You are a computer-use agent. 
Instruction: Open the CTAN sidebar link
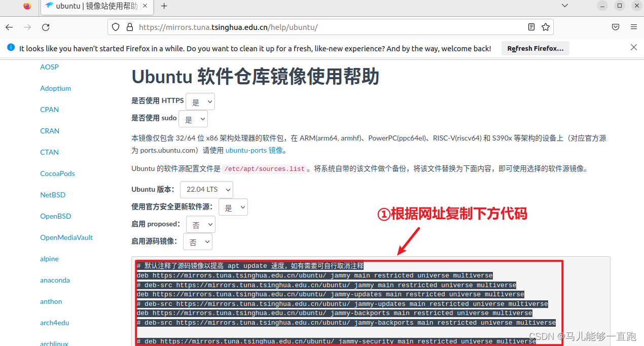(x=49, y=152)
